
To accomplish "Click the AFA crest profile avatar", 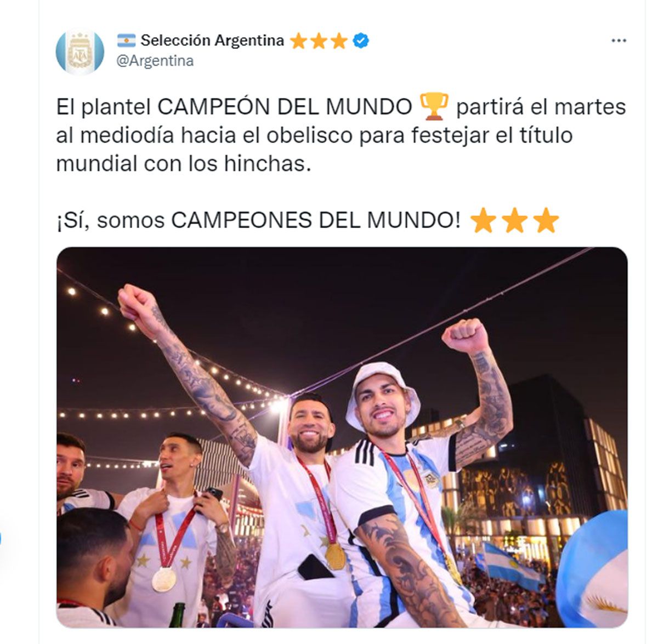I will tap(80, 53).
